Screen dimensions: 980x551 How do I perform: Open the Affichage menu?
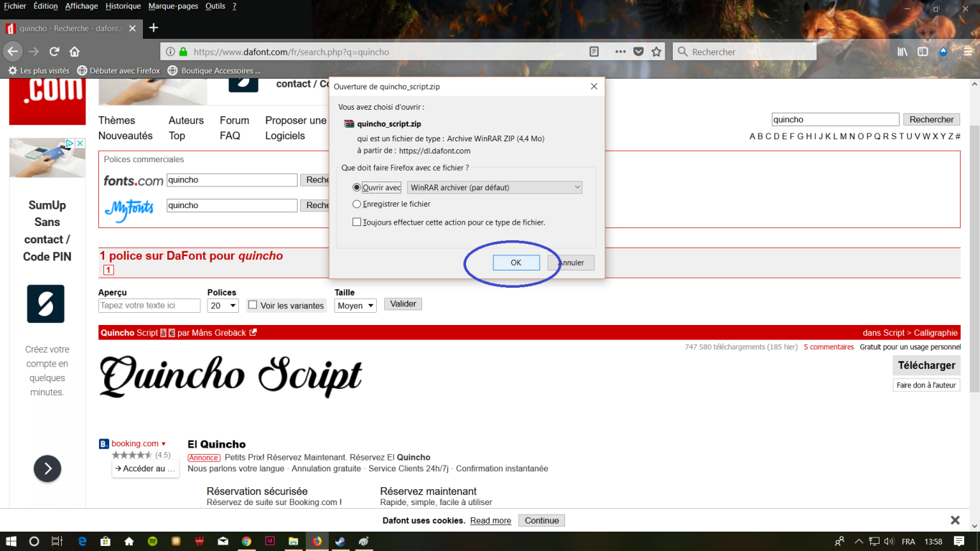81,6
